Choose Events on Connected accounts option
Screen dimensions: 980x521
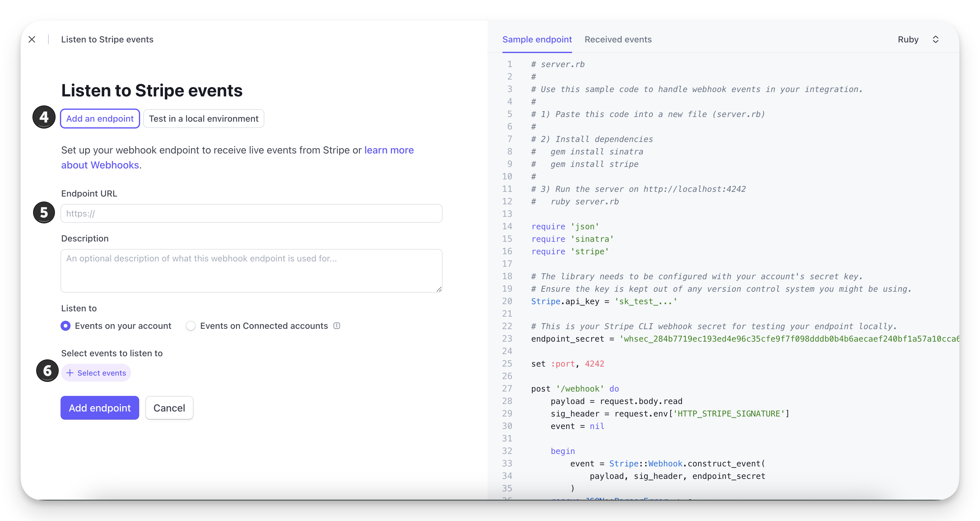[x=257, y=326]
